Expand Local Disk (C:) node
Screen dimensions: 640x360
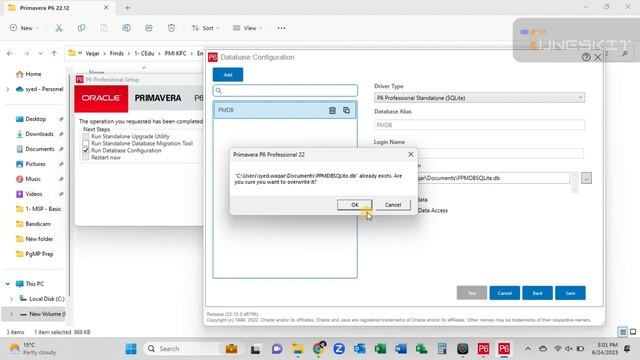pos(11,299)
